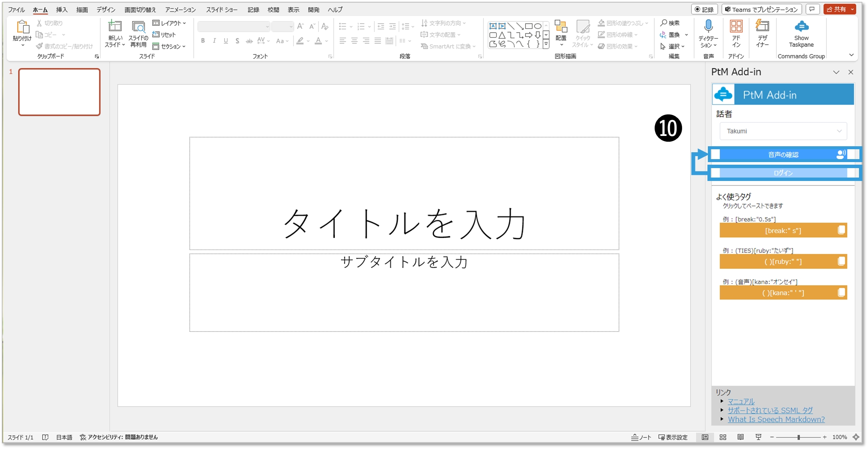Toggle Notes pane in status bar
The height and width of the screenshot is (449, 868).
(x=641, y=437)
